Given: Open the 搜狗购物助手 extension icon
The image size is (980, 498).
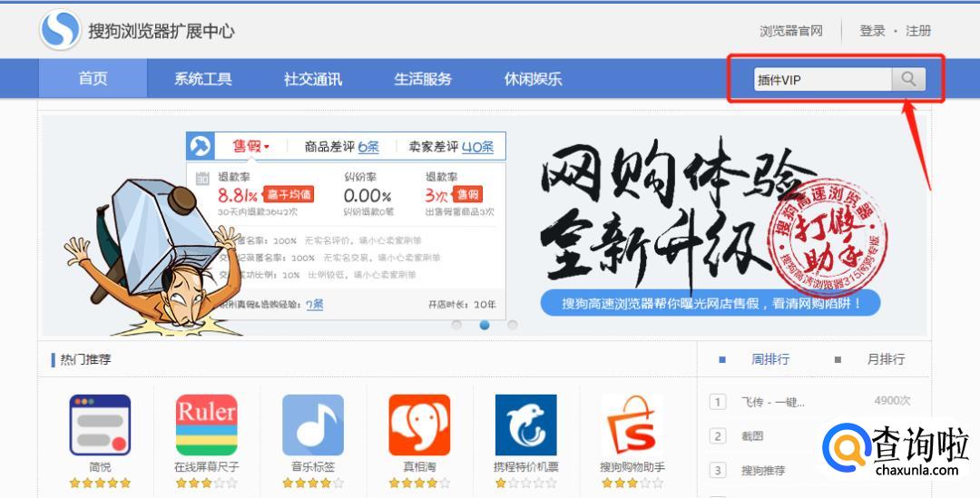Looking at the screenshot, I should click(632, 425).
